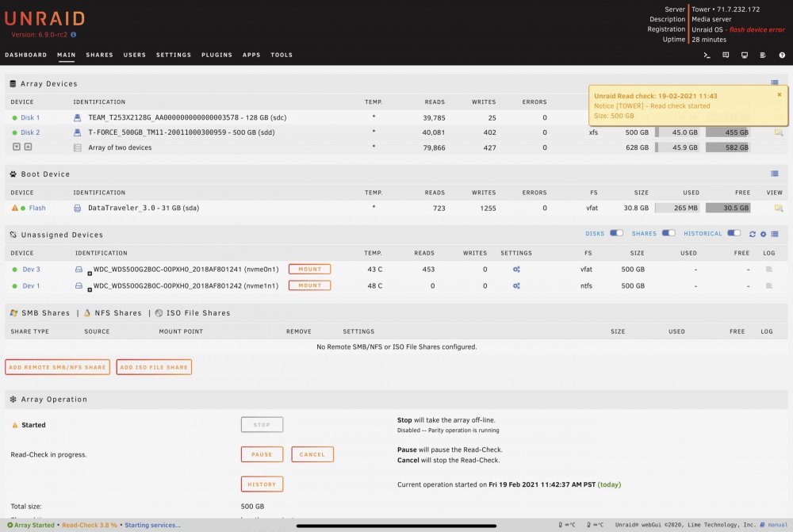Browse Disk 2 contents via view icon
793x532 pixels.
779,132
